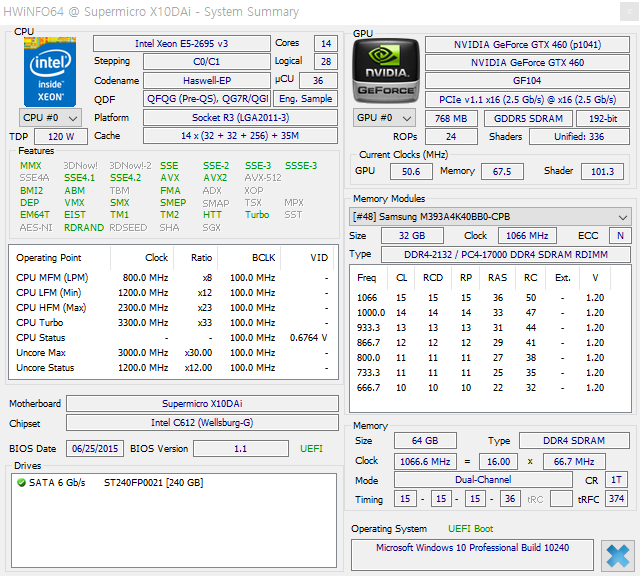Click the green UEFI label next to BIOS Version
Image resolution: width=640 pixels, height=576 pixels.
311,449
